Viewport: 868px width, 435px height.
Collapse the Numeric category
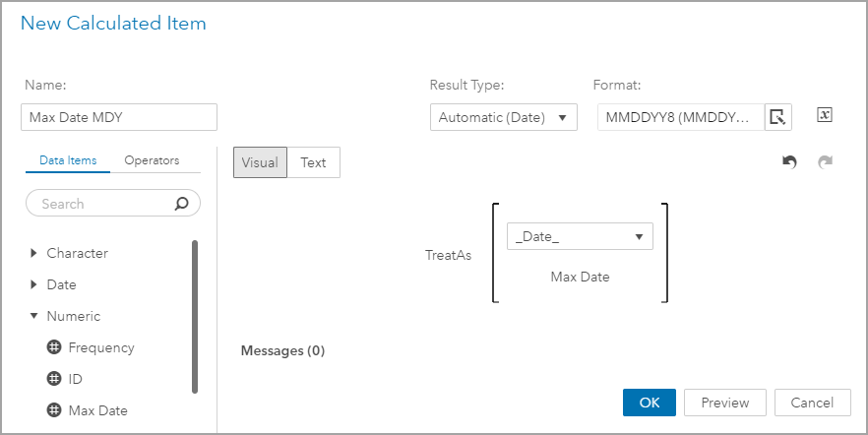point(34,316)
